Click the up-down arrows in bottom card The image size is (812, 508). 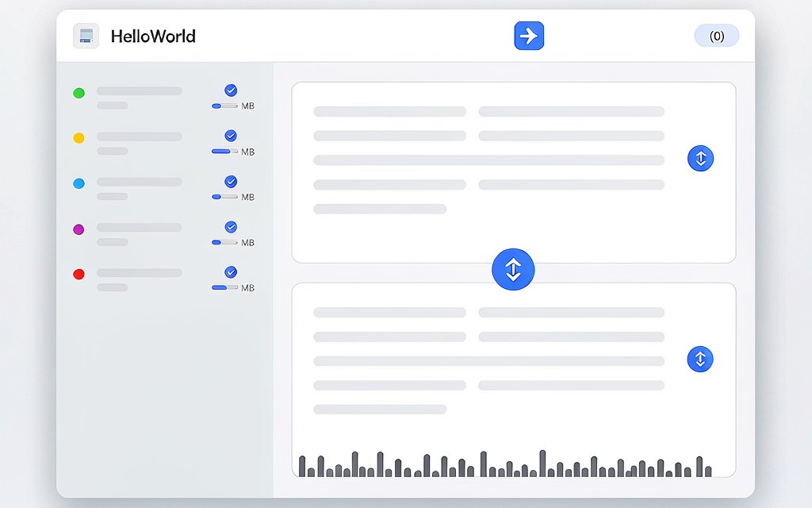point(700,359)
